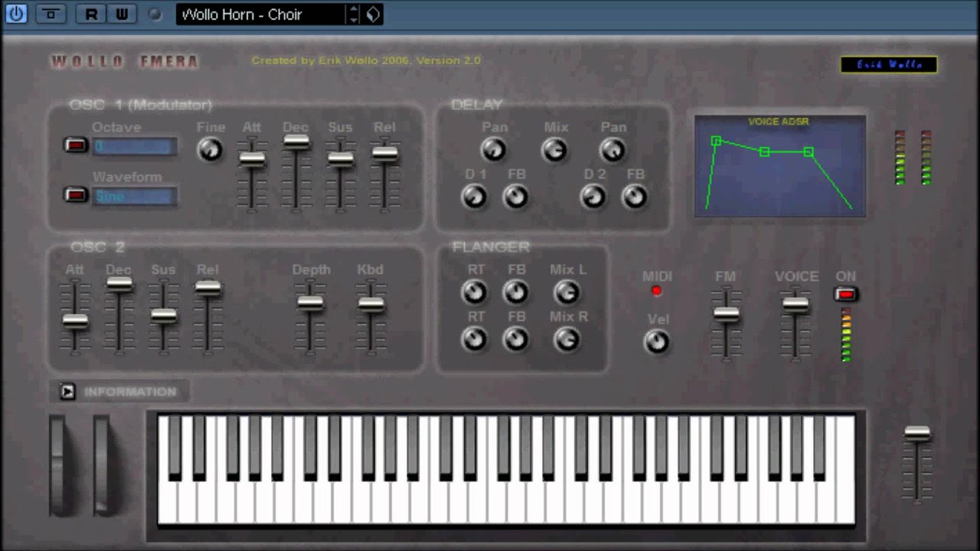Open the preset management icon
980x551 pixels.
[x=373, y=15]
